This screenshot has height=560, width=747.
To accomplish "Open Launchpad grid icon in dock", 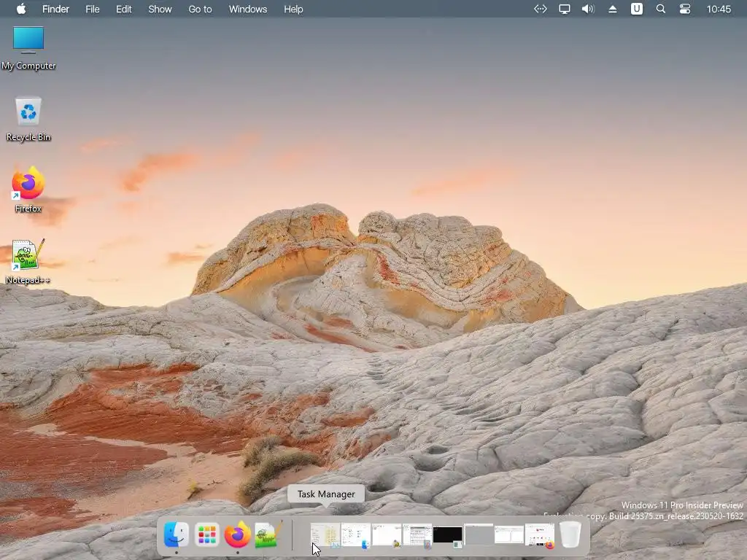I will pyautogui.click(x=206, y=534).
